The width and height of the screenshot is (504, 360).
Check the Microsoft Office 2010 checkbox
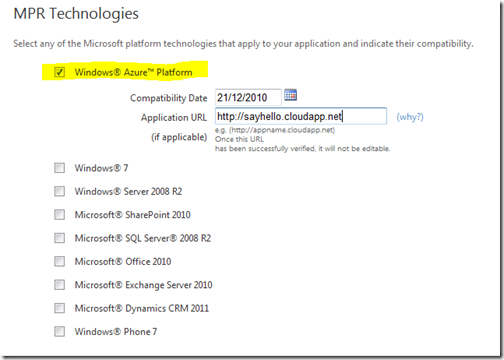click(60, 261)
